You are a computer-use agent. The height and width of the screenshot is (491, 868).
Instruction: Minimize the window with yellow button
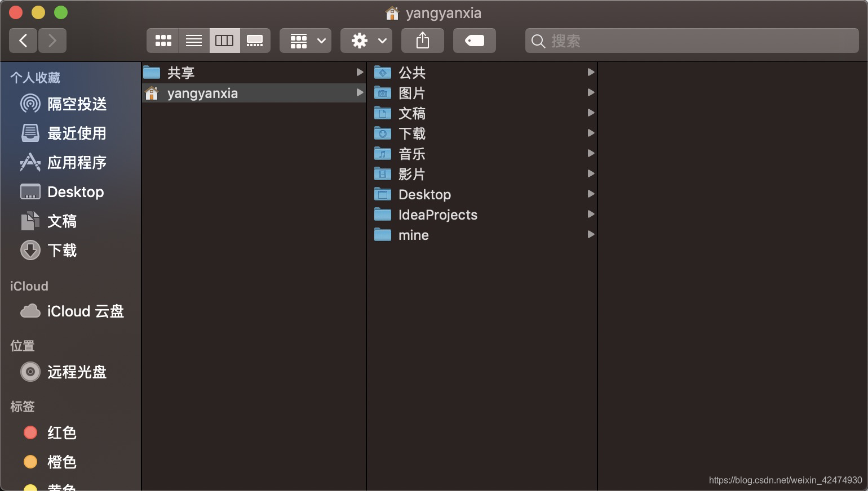point(38,12)
